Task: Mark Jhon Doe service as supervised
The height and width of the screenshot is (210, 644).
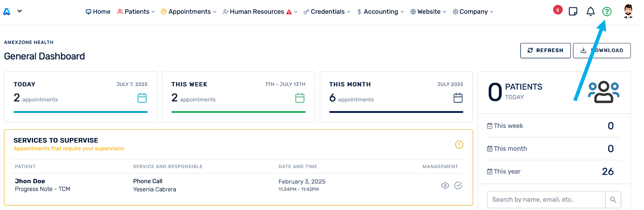Action: [458, 185]
